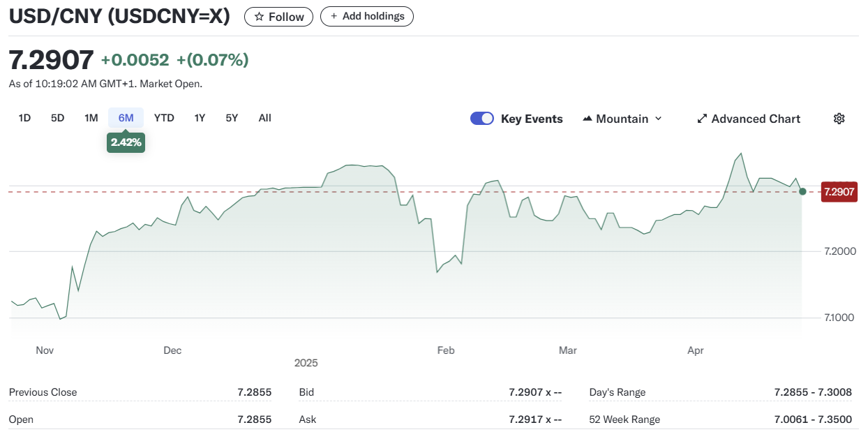This screenshot has width=868, height=432.
Task: Select the 5D time range
Action: click(57, 118)
